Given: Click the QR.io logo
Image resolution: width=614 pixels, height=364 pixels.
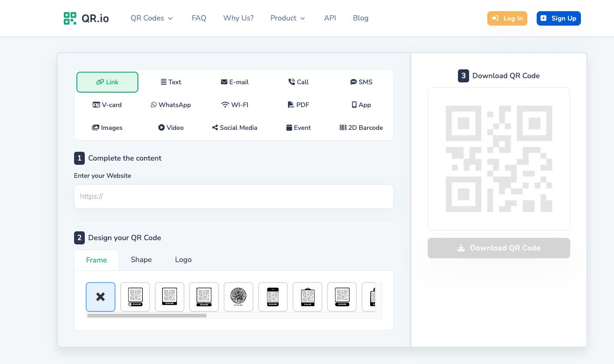Looking at the screenshot, I should pyautogui.click(x=86, y=18).
